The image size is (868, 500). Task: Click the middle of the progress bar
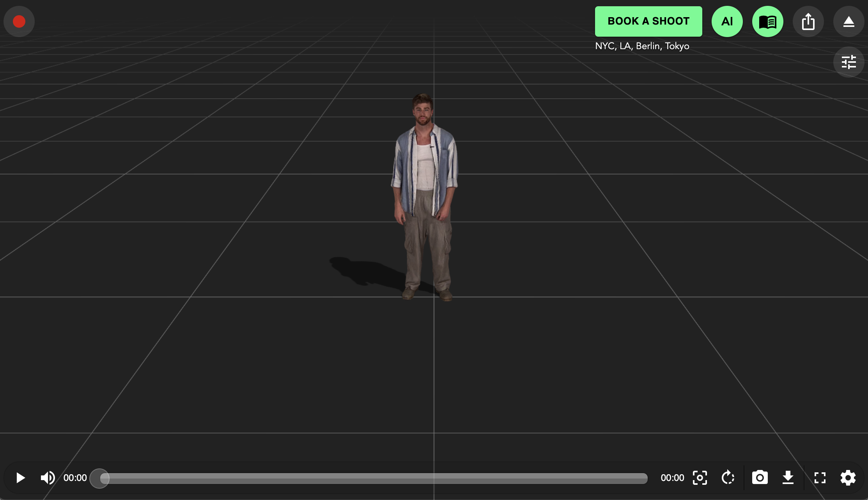tap(374, 478)
